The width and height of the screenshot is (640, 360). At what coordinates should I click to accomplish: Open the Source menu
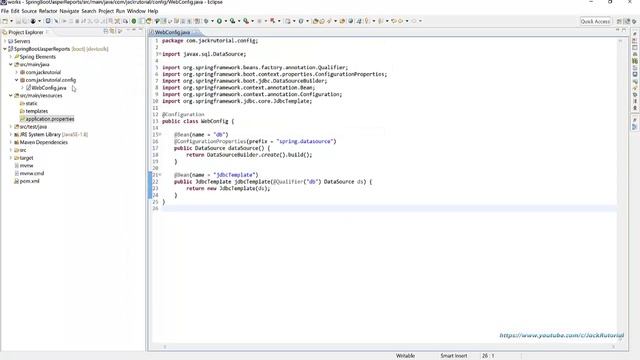29,11
